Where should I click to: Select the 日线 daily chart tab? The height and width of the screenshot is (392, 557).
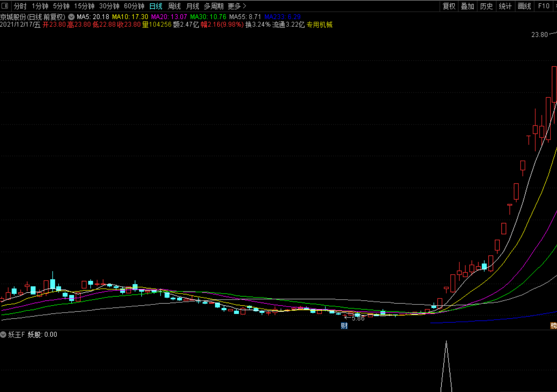tap(156, 6)
